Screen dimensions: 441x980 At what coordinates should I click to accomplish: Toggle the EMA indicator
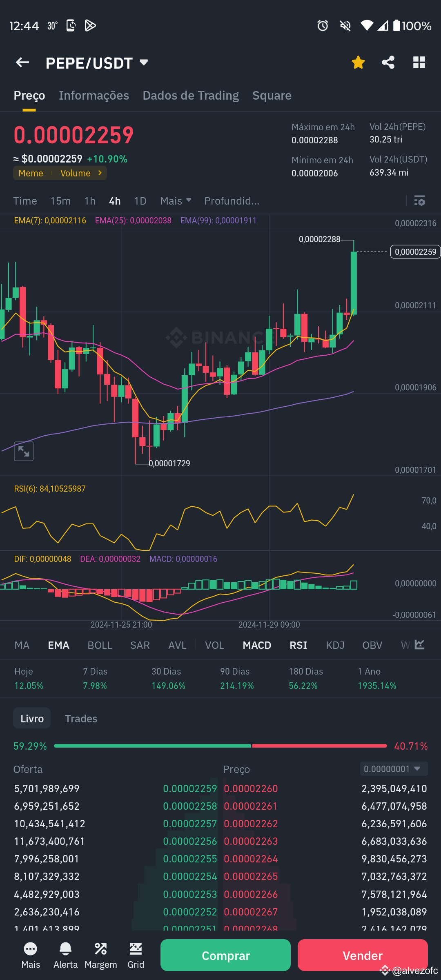coord(58,645)
